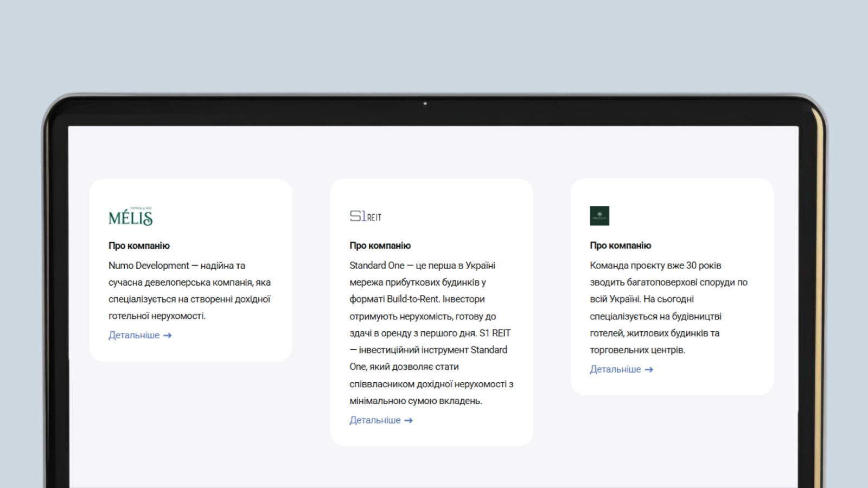Click Про компанію heading in third card

point(620,246)
